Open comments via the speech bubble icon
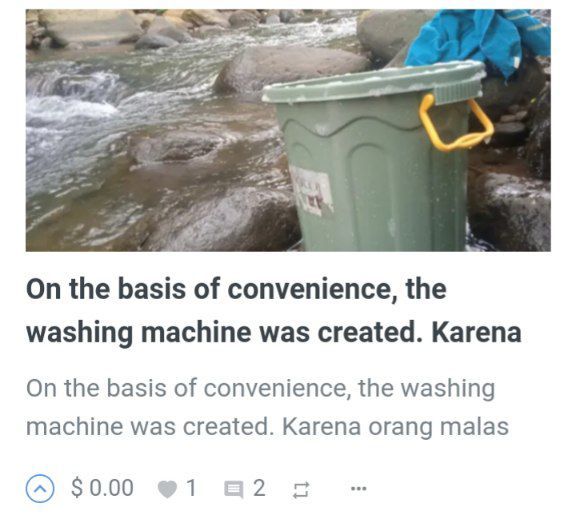This screenshot has height=523, width=576. tap(234, 490)
